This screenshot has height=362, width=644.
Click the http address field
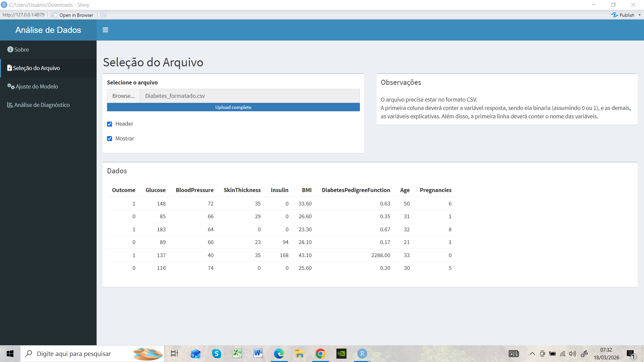23,14
